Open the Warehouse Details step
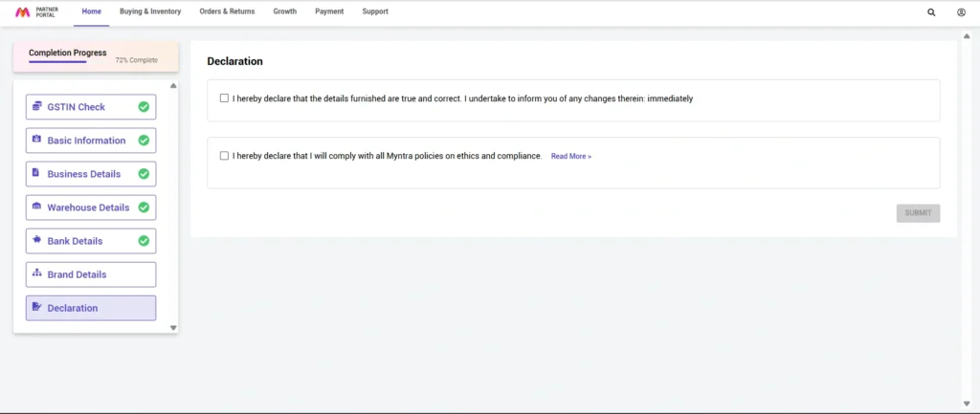This screenshot has height=414, width=980. click(91, 207)
